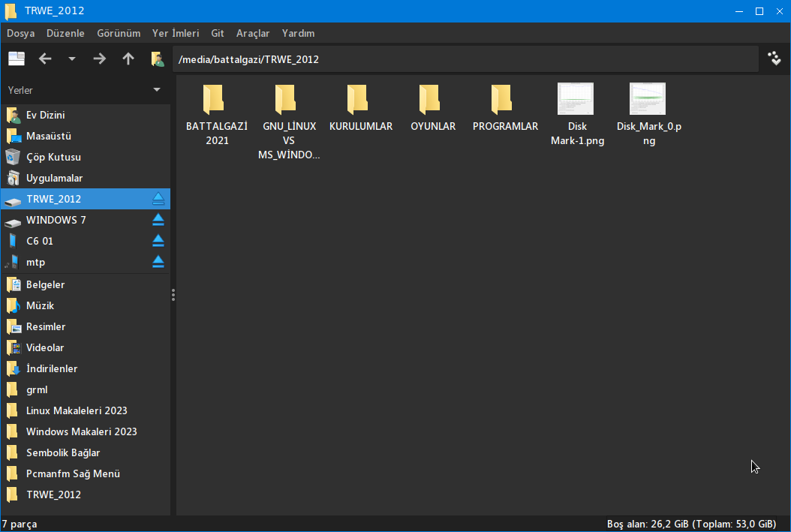Open the Linux Makaleleri 2023 bookmark
Viewport: 791px width, 532px height.
[x=86, y=411]
